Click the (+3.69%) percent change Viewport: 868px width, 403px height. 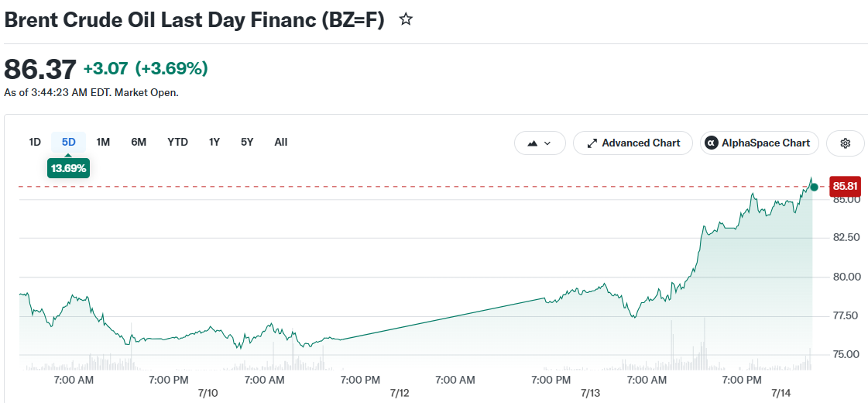[x=172, y=69]
